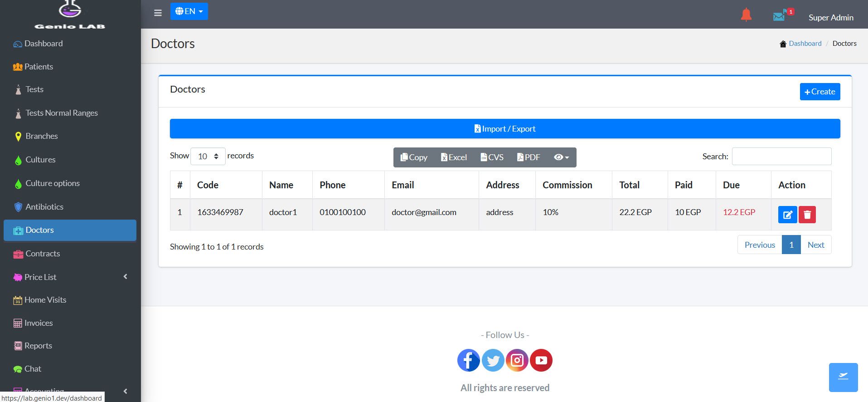Screen dimensions: 868x402
Task: Export table with CVS button
Action: click(x=492, y=157)
